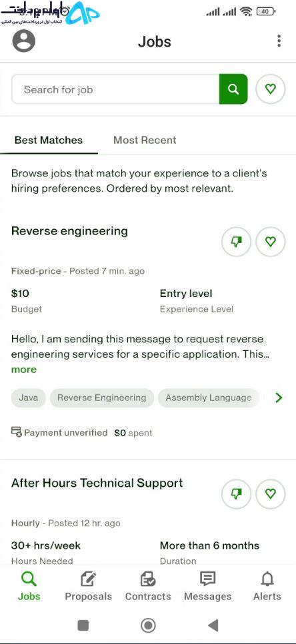Go to the Contracts section
The image size is (296, 644).
tap(148, 586)
